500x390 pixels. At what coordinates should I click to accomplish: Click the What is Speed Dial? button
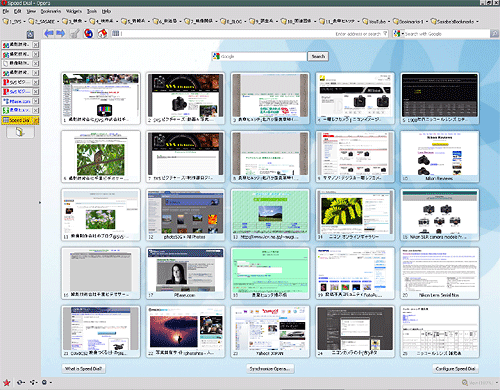tap(84, 369)
